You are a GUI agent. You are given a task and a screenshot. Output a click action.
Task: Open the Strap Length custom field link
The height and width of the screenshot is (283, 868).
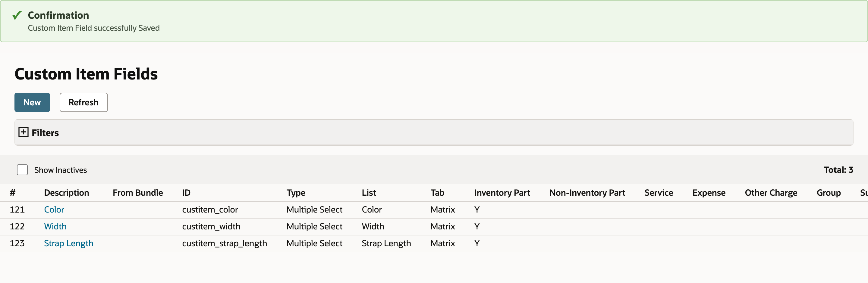point(69,243)
